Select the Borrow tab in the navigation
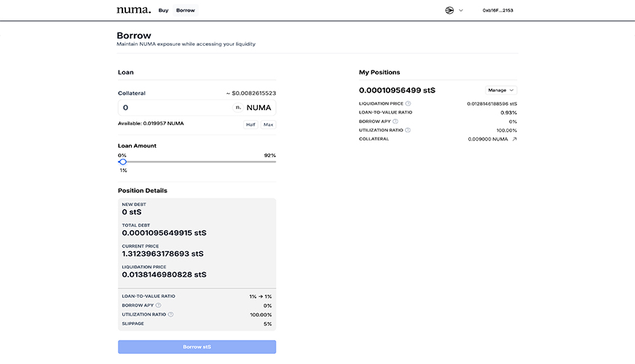 click(186, 10)
